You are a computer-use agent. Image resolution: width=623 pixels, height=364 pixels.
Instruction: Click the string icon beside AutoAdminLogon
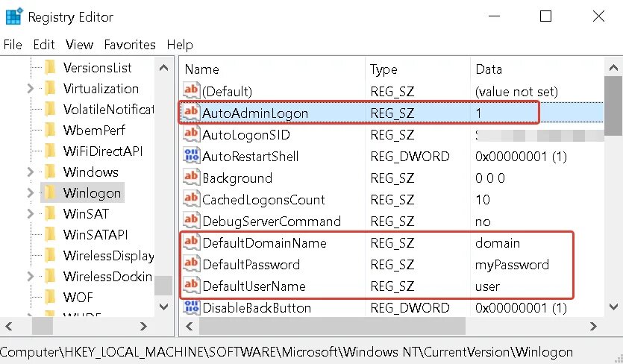click(x=191, y=113)
